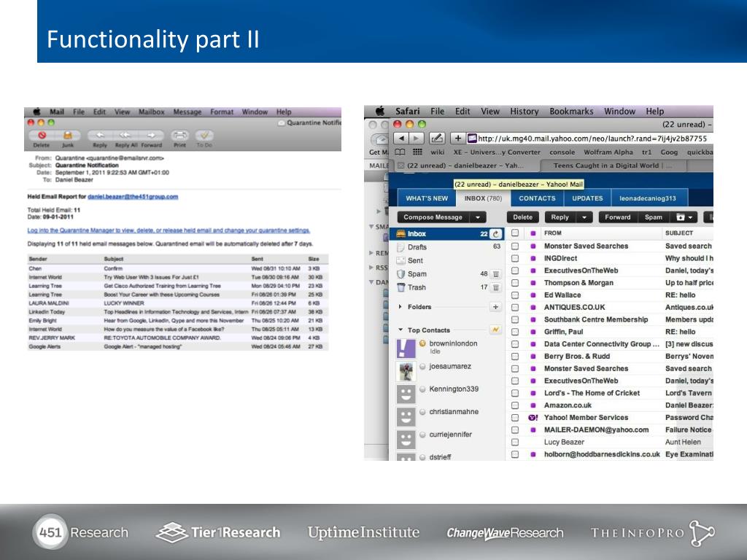
Task: Go back with Safari back arrow
Action: click(401, 138)
